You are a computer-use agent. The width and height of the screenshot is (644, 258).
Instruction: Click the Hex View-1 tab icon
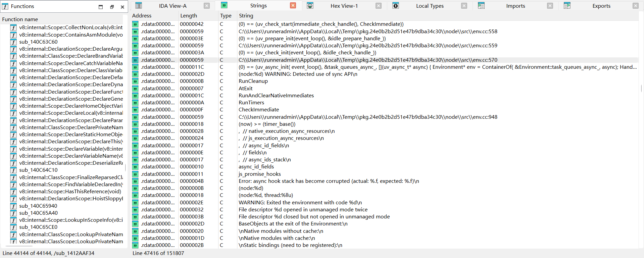tap(310, 6)
